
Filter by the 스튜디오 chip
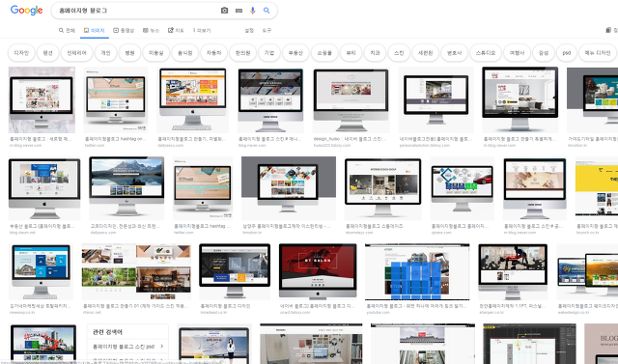pyautogui.click(x=486, y=53)
